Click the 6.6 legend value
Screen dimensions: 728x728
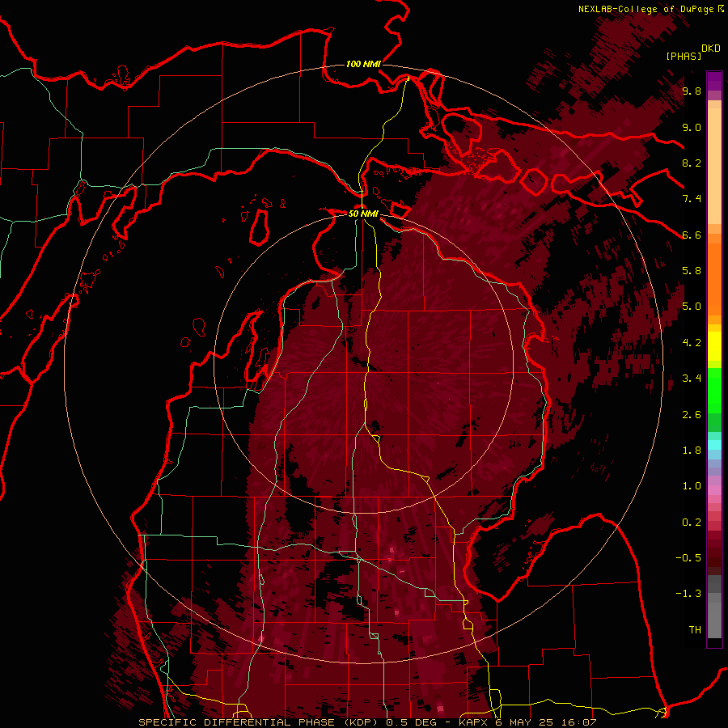(692, 235)
